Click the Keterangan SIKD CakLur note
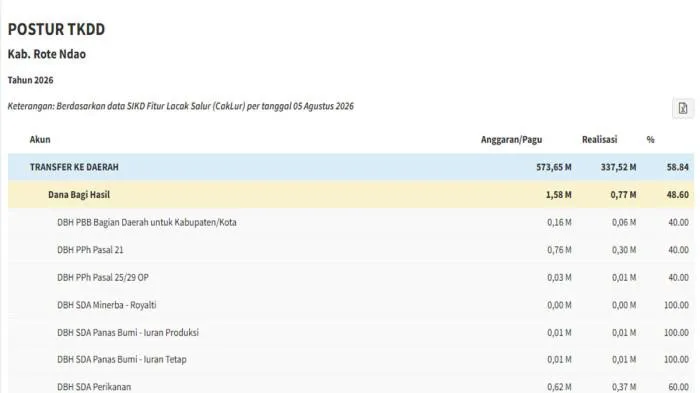Screen dimensions: 700x393 click(x=181, y=106)
